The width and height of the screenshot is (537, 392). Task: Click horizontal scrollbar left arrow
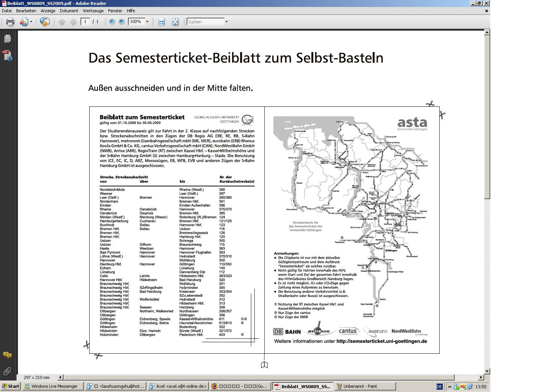tap(60, 377)
